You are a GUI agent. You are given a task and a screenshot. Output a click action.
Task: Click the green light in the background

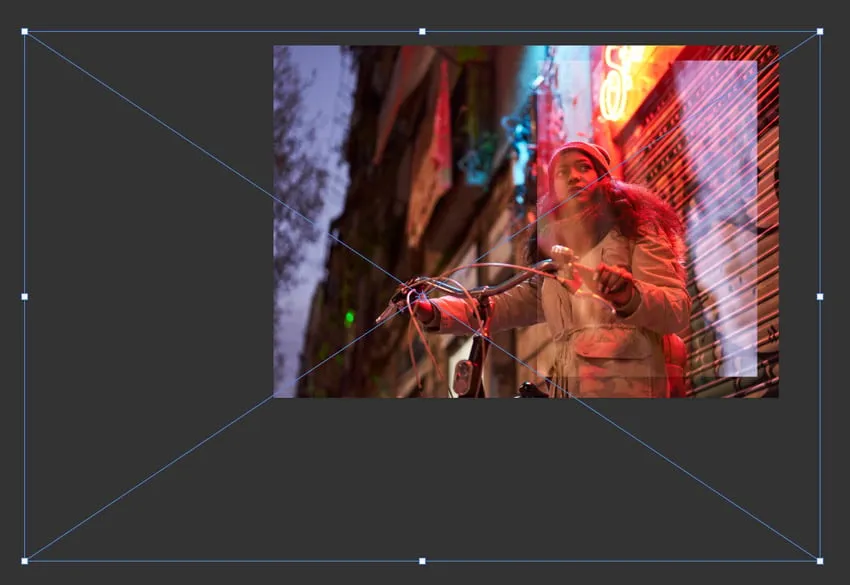pos(349,318)
